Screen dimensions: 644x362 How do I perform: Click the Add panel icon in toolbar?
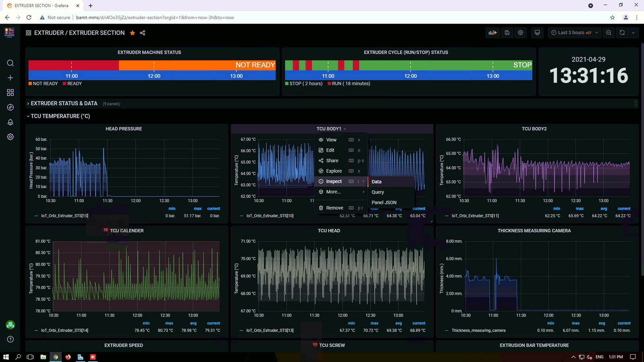tap(492, 33)
